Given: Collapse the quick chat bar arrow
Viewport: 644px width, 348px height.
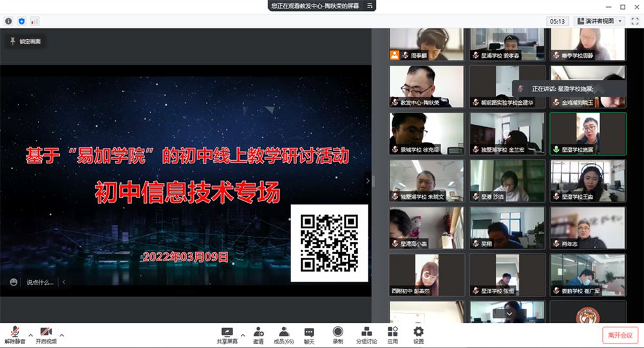Looking at the screenshot, I should pos(64,282).
